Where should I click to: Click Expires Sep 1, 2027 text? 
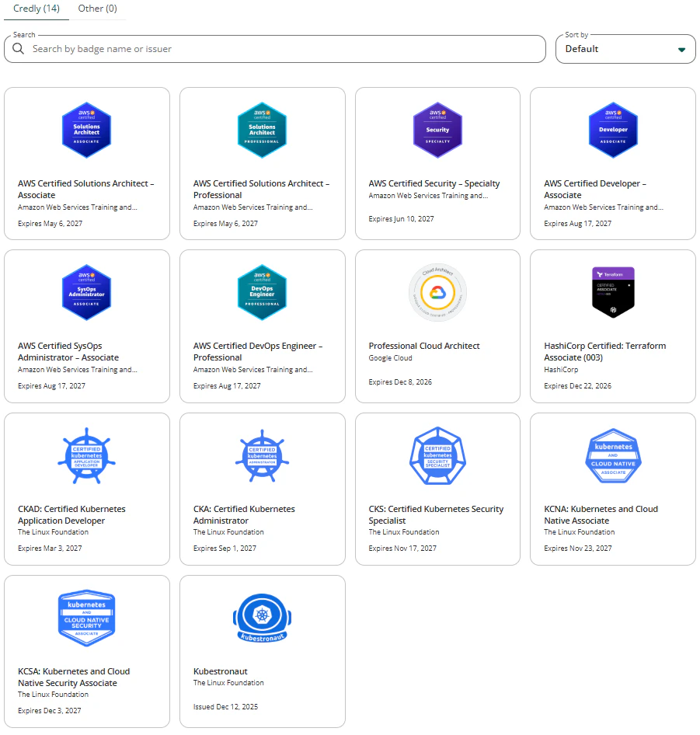(x=225, y=548)
